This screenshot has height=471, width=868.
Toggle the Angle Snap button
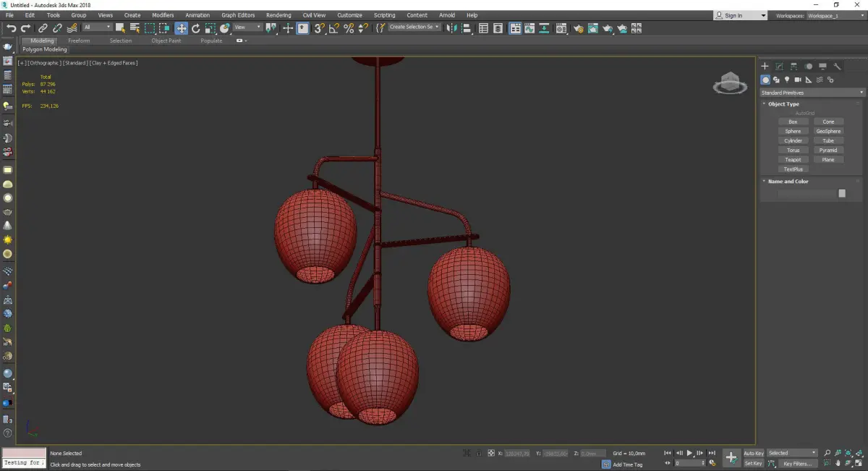point(334,28)
